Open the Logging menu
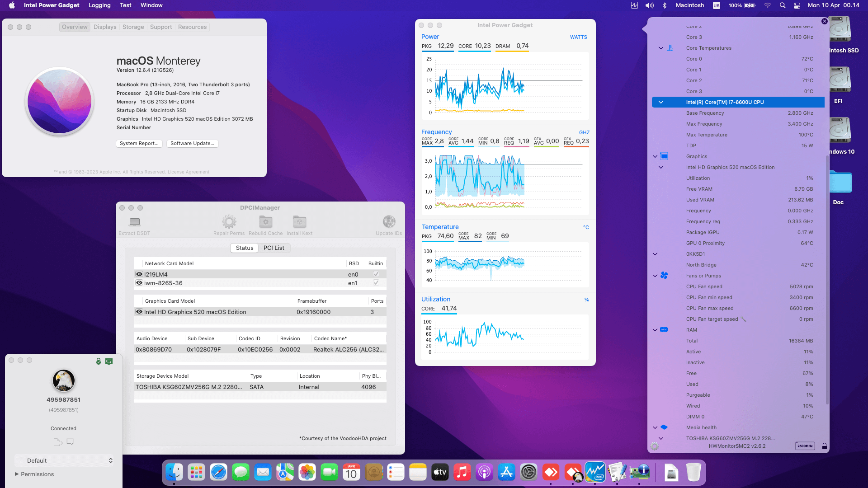The height and width of the screenshot is (488, 868). point(99,5)
